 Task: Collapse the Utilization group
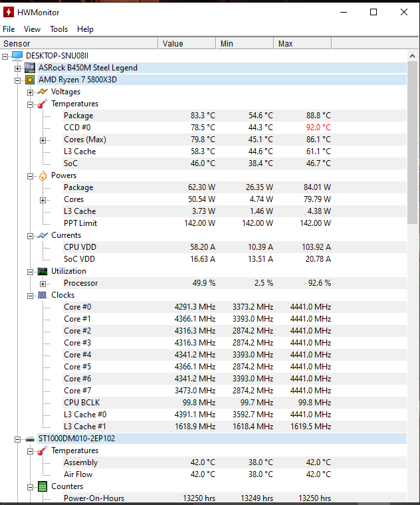[30, 272]
